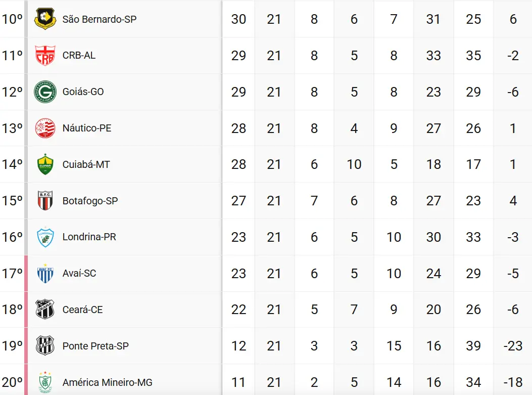The width and height of the screenshot is (532, 395).
Task: Click the 10º rank number cell
Action: pyautogui.click(x=12, y=19)
